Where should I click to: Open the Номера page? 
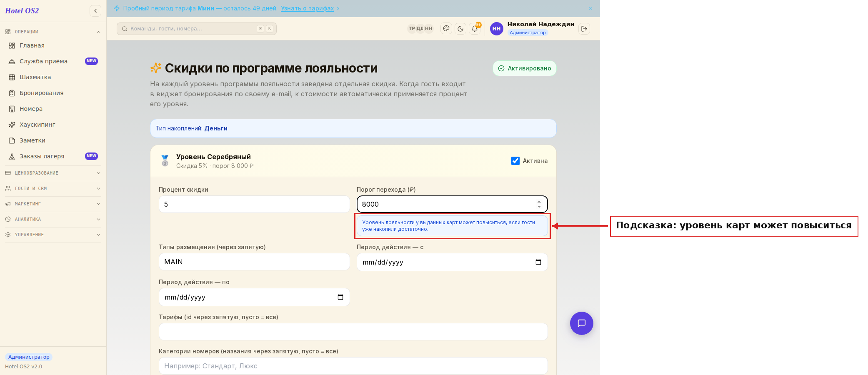point(53,109)
